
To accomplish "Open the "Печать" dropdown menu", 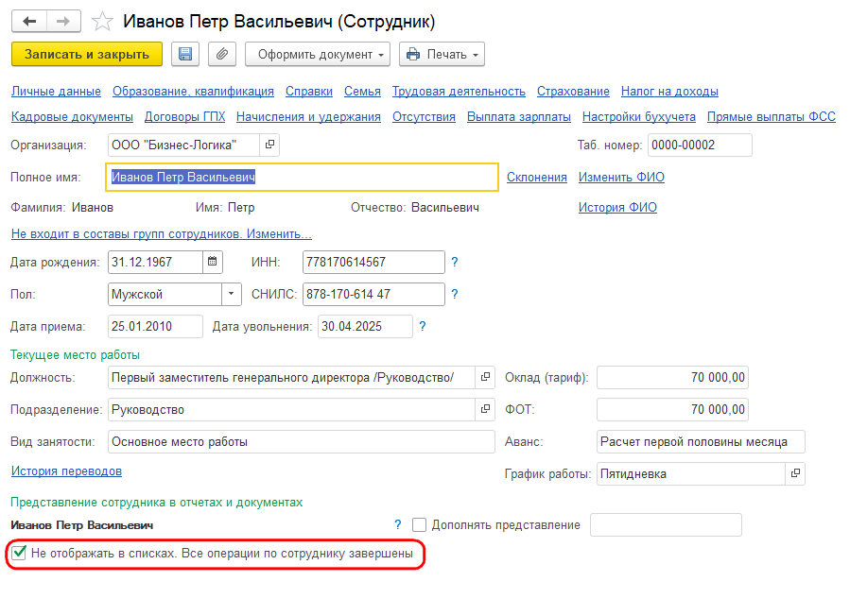I will (x=442, y=54).
